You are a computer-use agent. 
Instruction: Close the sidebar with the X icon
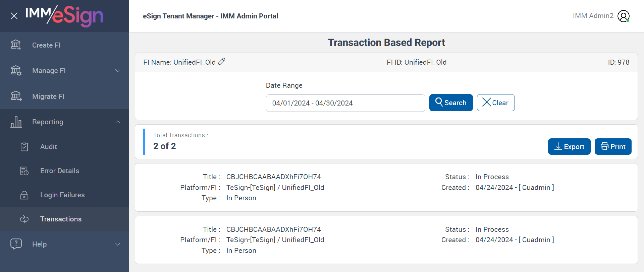point(14,16)
